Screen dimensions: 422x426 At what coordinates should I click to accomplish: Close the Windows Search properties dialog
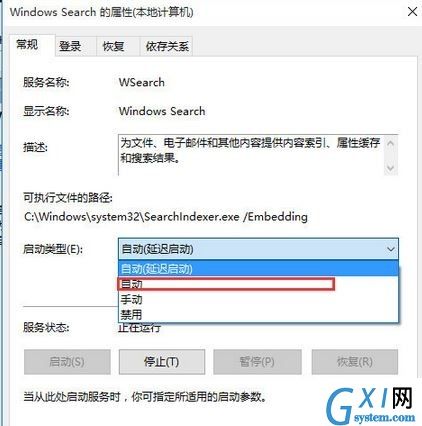coord(412,12)
